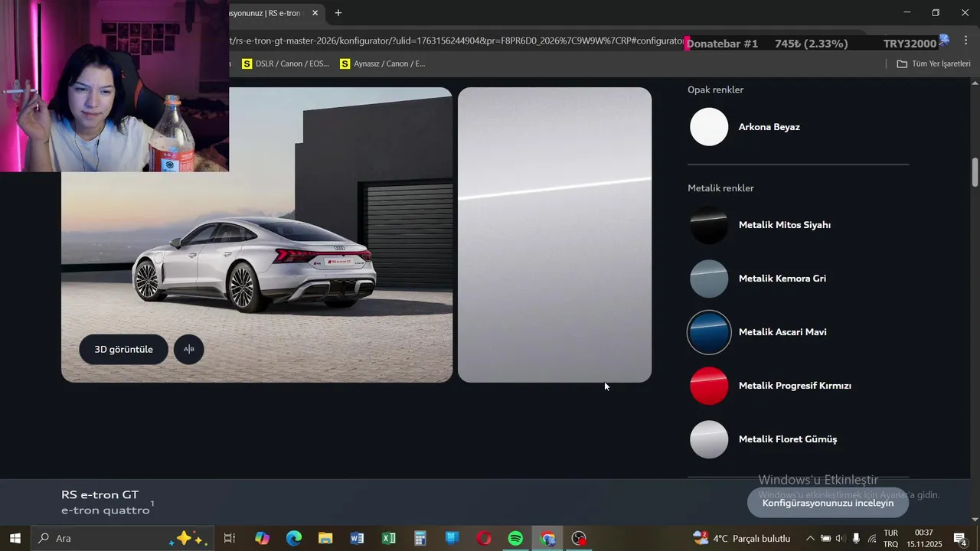The image size is (980, 551).
Task: Open Task View on the taskbar
Action: tap(229, 539)
